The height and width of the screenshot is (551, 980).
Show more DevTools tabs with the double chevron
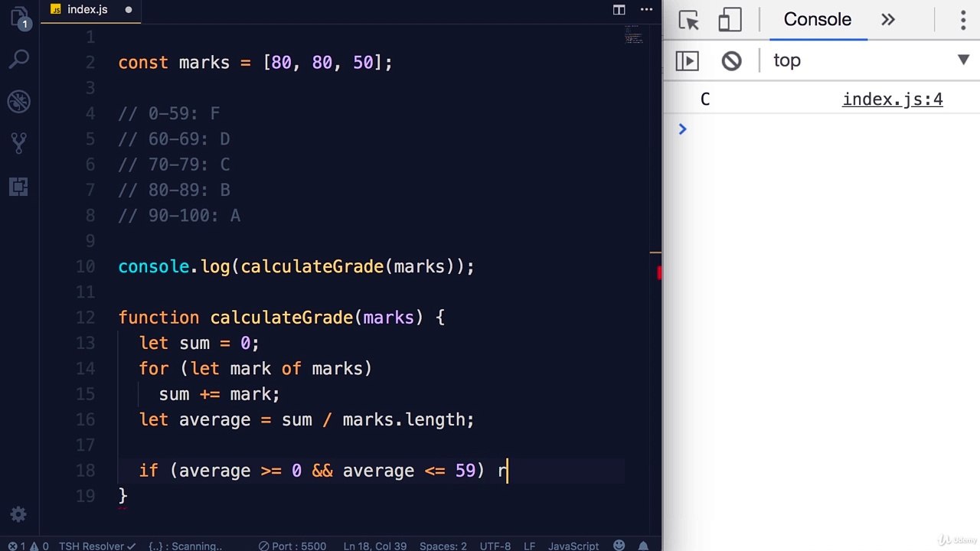coord(888,20)
